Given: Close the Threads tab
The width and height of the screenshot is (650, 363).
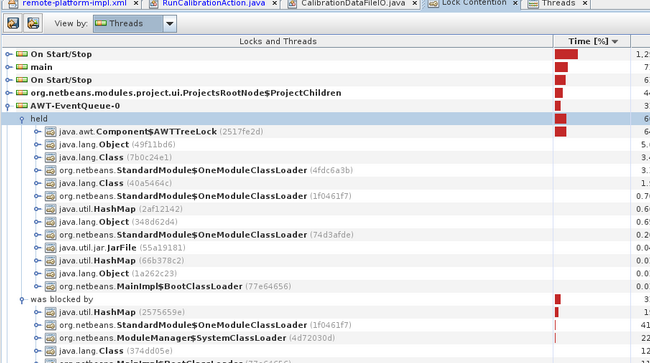Looking at the screenshot, I should pyautogui.click(x=585, y=3).
